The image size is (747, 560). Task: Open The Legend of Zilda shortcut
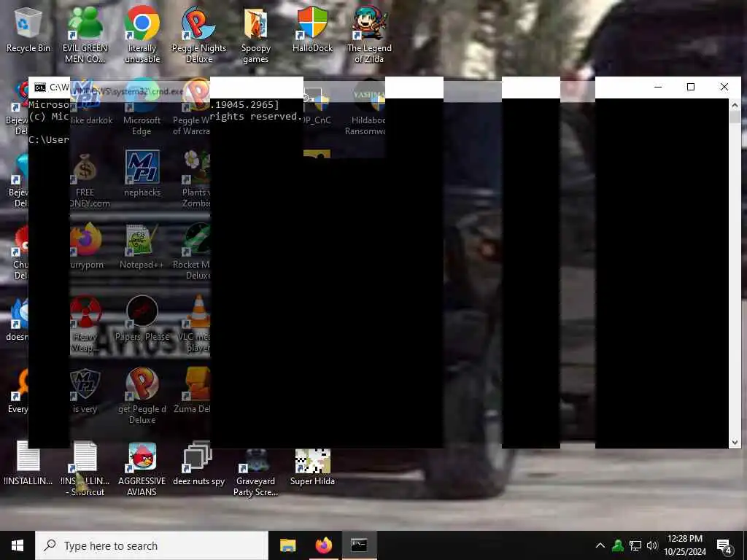click(369, 36)
